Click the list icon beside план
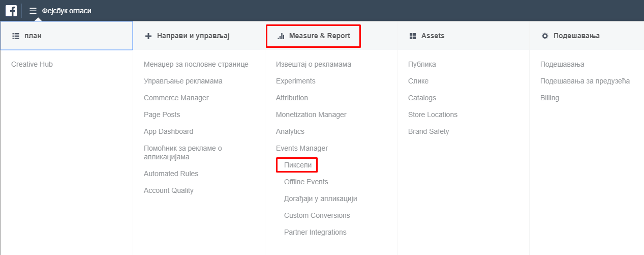Image resolution: width=644 pixels, height=255 pixels. 15,36
